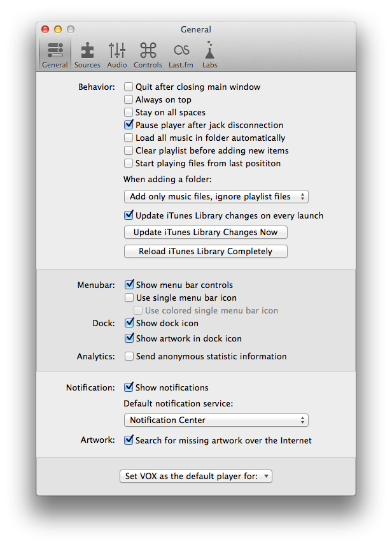Open the Audio sliders preferences pane

tap(117, 55)
